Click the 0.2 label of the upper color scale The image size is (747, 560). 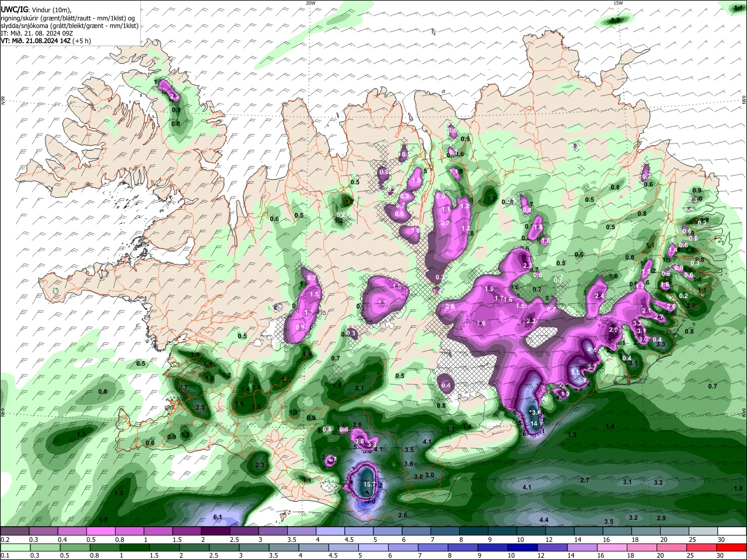[x=5, y=540]
